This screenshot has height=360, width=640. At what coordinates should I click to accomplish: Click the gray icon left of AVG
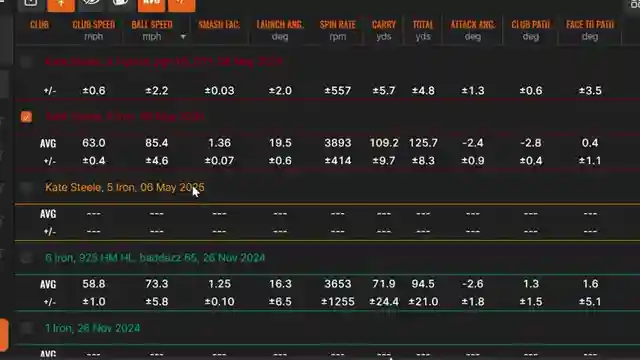tap(120, 3)
